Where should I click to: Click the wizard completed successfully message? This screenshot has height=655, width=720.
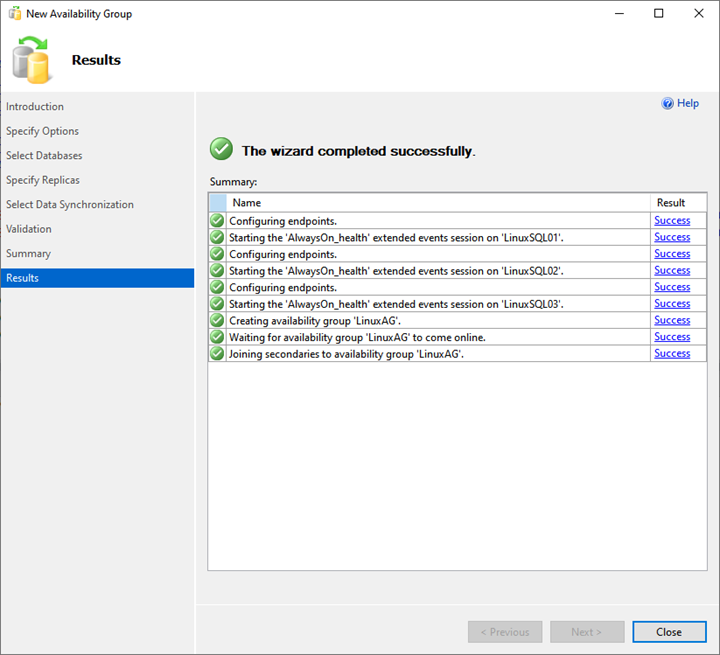(359, 151)
